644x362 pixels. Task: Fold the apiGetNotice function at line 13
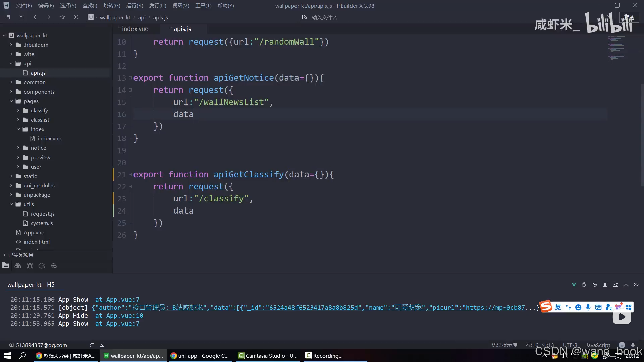pos(130,78)
